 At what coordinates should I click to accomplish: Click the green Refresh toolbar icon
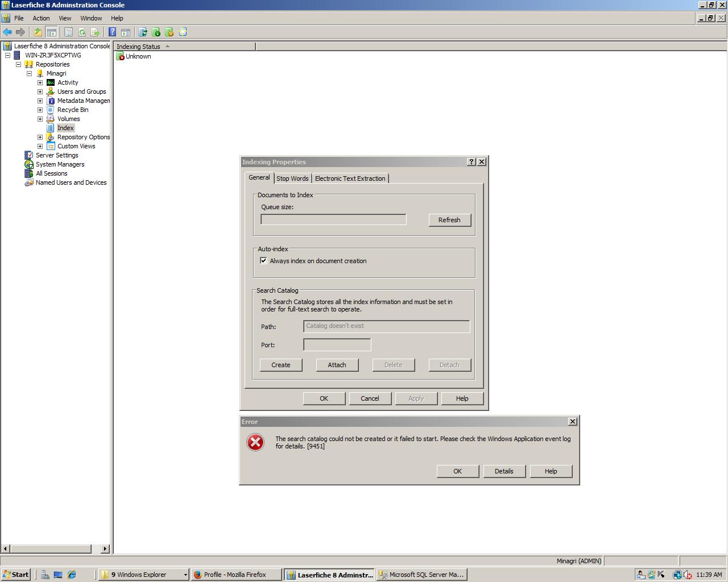click(82, 32)
